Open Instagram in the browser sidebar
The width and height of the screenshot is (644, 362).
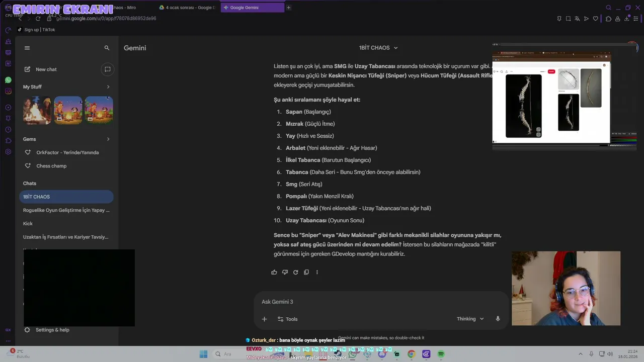point(8,91)
